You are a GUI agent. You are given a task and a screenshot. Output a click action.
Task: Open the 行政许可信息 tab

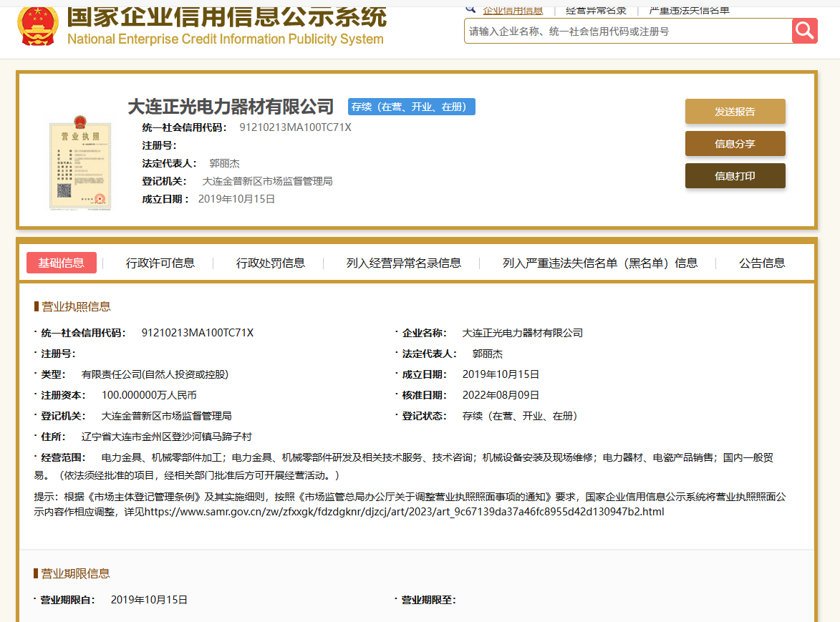pyautogui.click(x=160, y=263)
